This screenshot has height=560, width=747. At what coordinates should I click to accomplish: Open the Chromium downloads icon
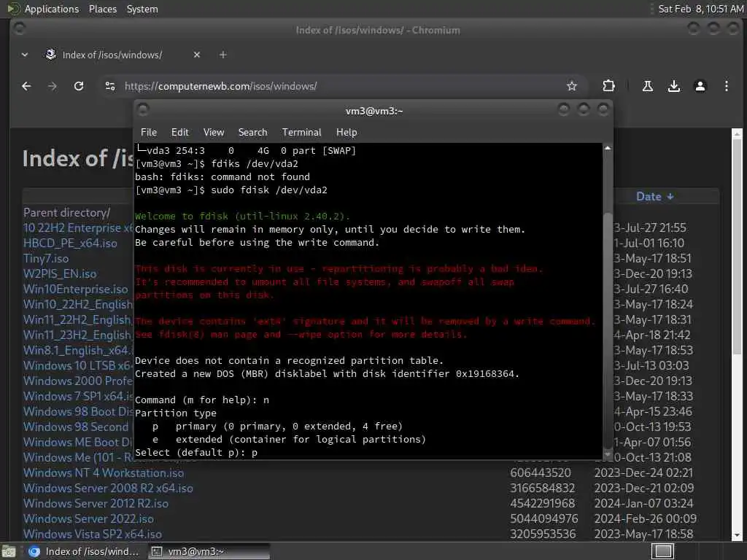[x=673, y=86]
